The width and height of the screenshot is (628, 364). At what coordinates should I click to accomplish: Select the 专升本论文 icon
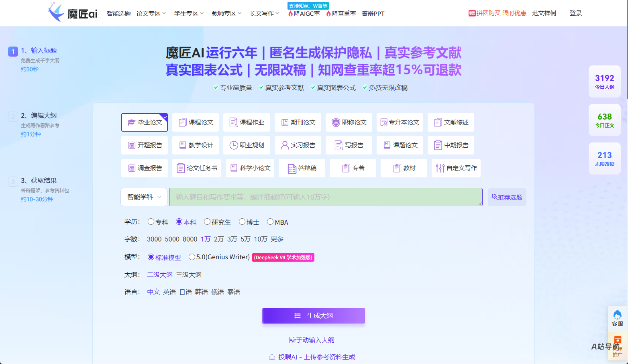click(384, 122)
